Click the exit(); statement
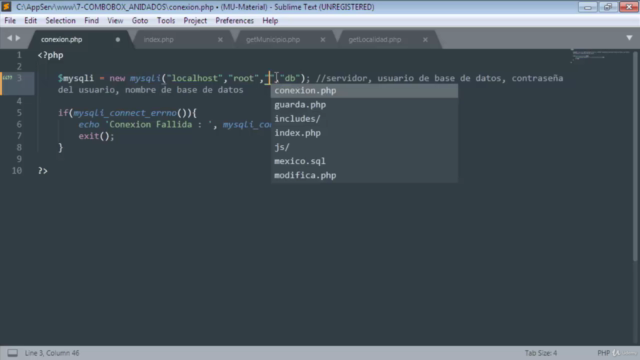This screenshot has height=360, width=640. (96, 136)
